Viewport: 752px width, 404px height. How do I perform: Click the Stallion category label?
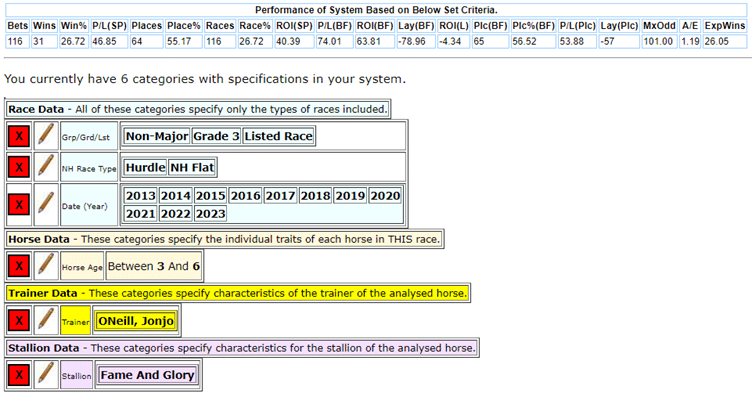(x=76, y=376)
